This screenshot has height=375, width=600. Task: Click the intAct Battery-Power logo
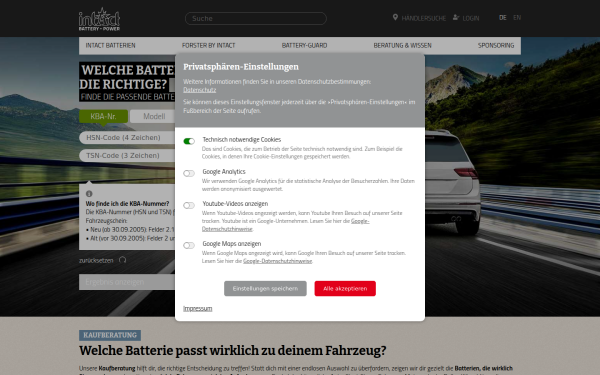coord(99,19)
